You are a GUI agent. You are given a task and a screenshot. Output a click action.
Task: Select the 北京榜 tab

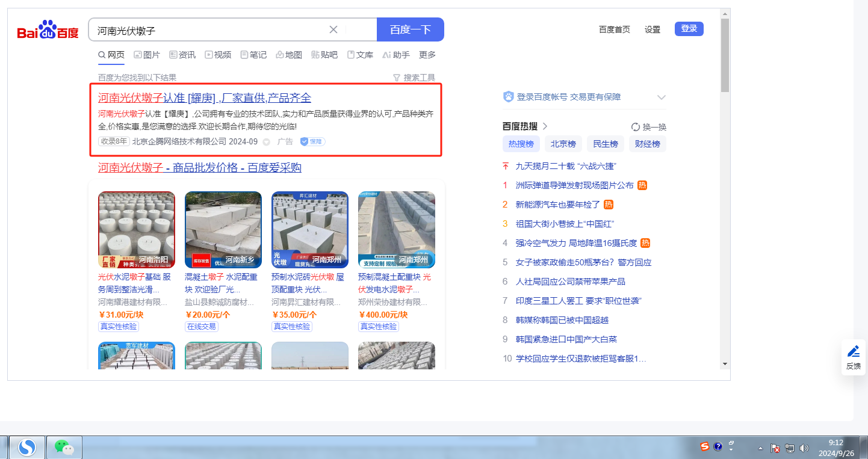click(x=563, y=144)
